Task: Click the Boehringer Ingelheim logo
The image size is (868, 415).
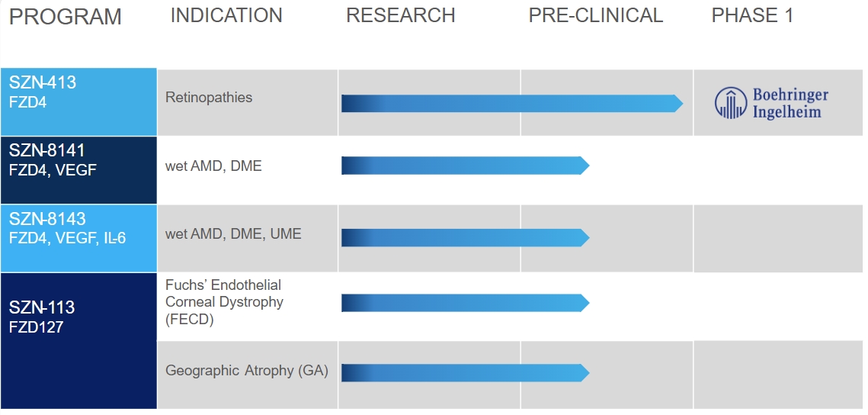Action: (771, 104)
